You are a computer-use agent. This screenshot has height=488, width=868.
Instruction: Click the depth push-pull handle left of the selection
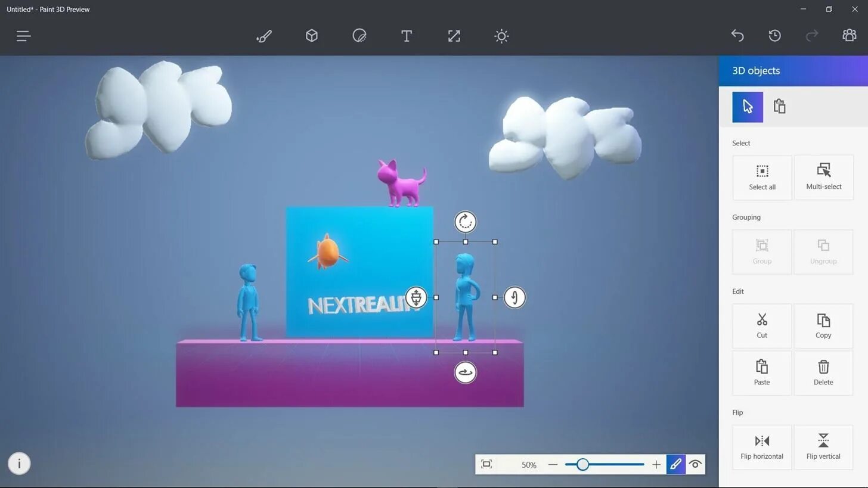click(416, 297)
